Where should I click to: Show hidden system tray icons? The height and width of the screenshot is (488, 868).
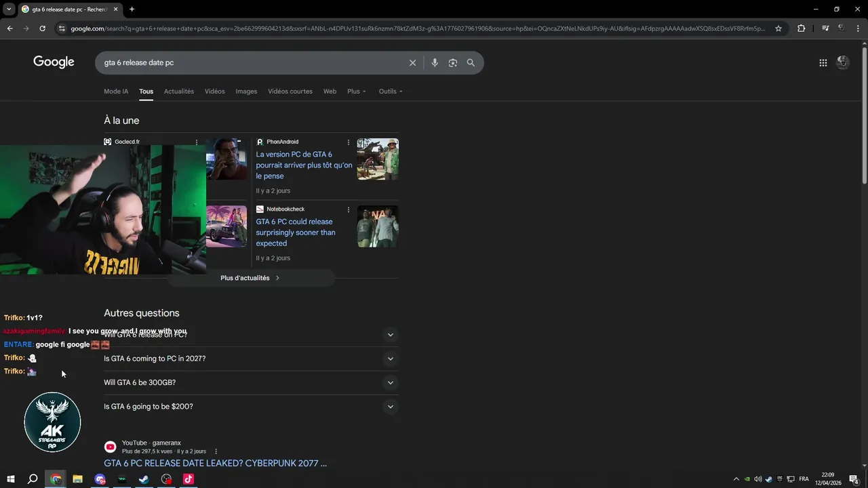click(736, 479)
